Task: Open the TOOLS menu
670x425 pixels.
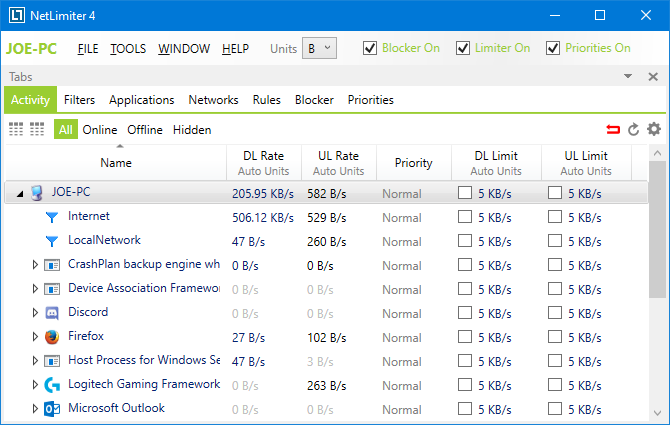Action: click(128, 48)
